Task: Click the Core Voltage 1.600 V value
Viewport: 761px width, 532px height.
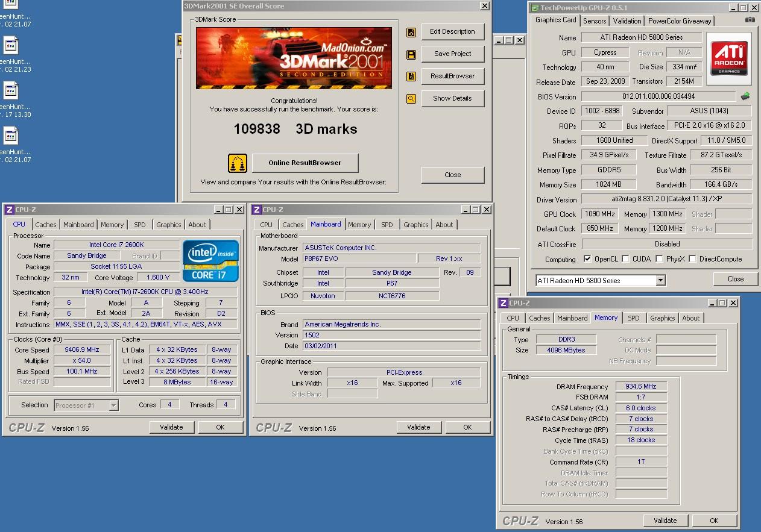Action: point(159,278)
